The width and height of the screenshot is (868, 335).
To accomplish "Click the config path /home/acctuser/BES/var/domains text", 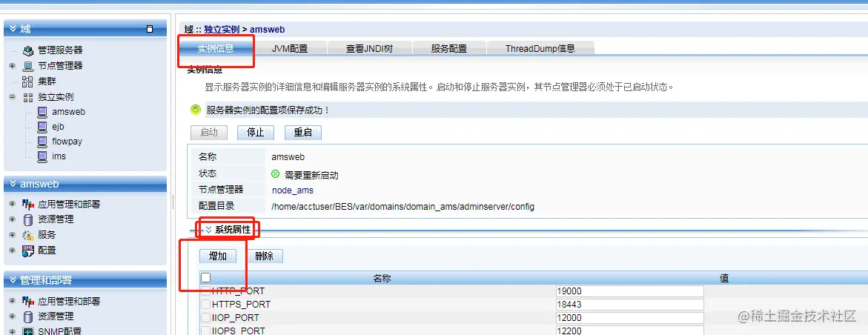I will (403, 207).
